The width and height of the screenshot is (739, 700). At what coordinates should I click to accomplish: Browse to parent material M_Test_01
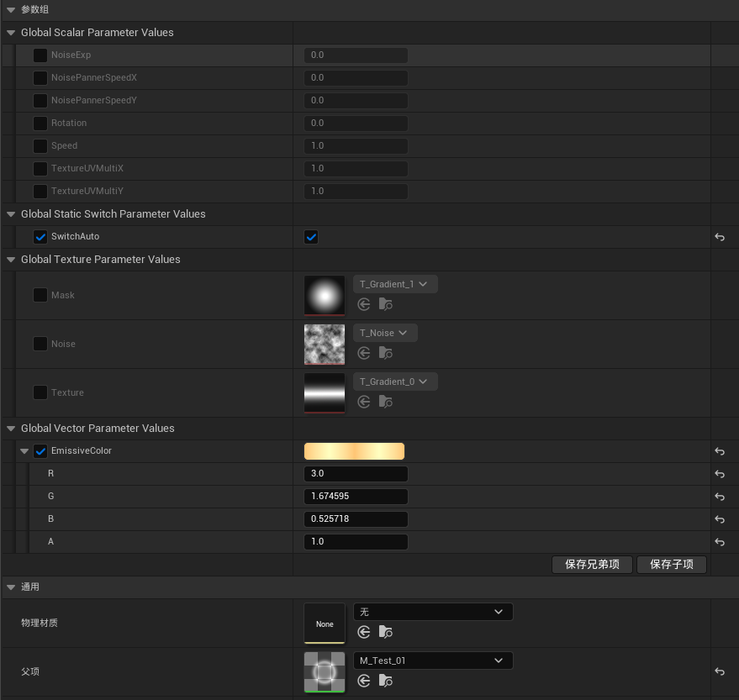[385, 681]
